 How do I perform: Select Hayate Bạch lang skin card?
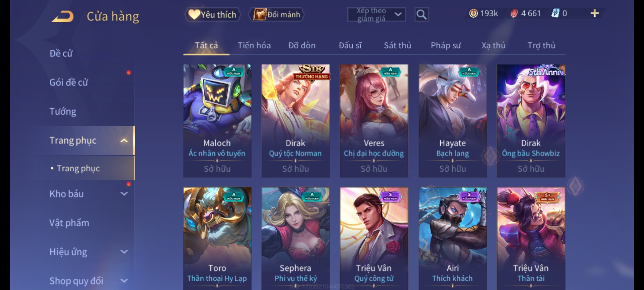click(452, 121)
